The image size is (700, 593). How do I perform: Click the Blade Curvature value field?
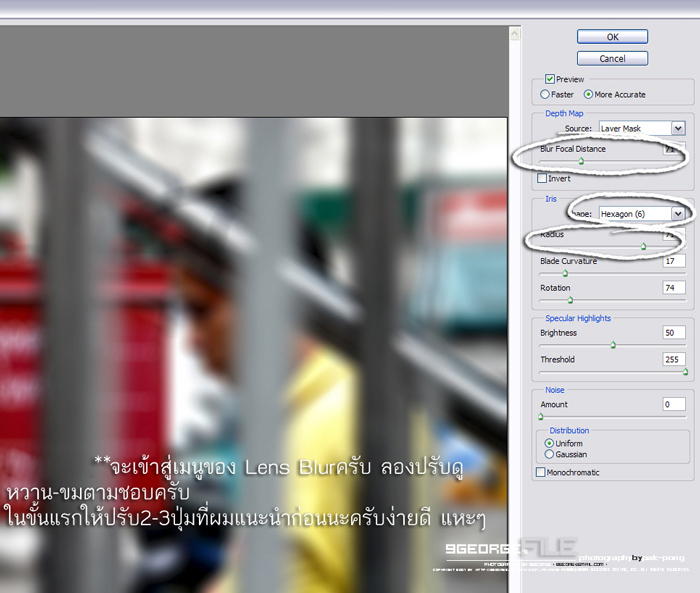pos(674,261)
